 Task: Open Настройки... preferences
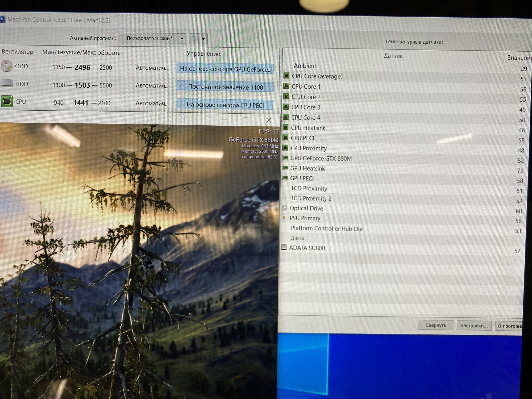(474, 325)
